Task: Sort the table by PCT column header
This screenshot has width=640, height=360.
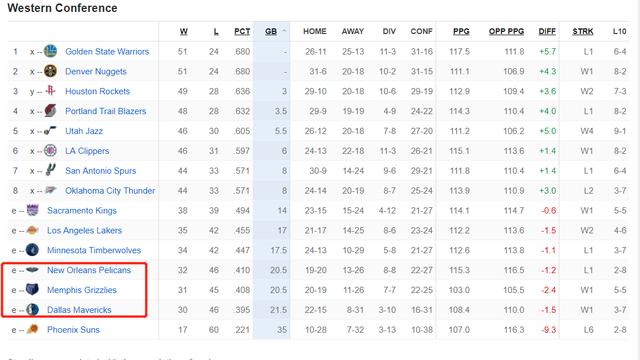Action: [x=242, y=31]
